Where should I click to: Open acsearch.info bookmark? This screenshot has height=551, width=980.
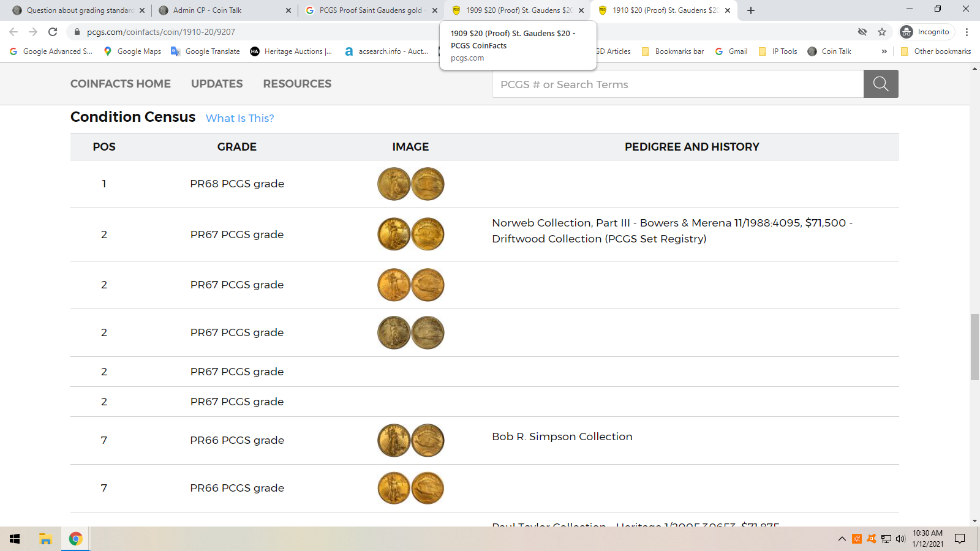(x=386, y=51)
